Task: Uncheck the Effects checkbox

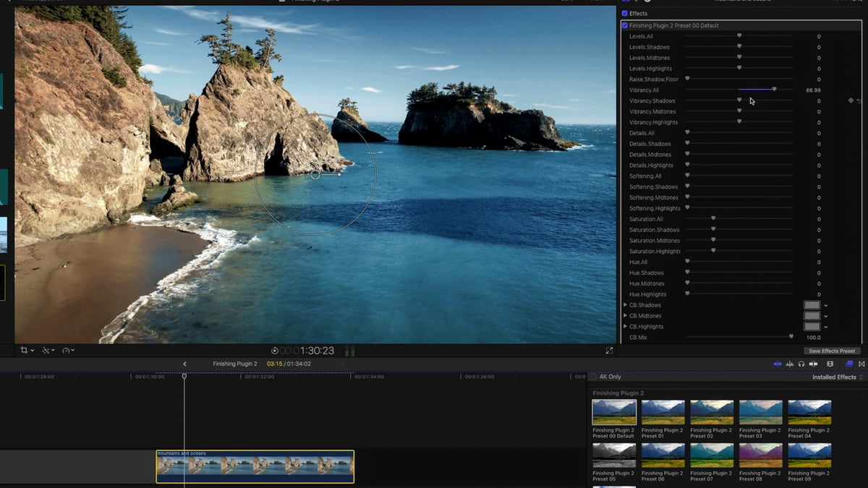Action: (x=625, y=13)
